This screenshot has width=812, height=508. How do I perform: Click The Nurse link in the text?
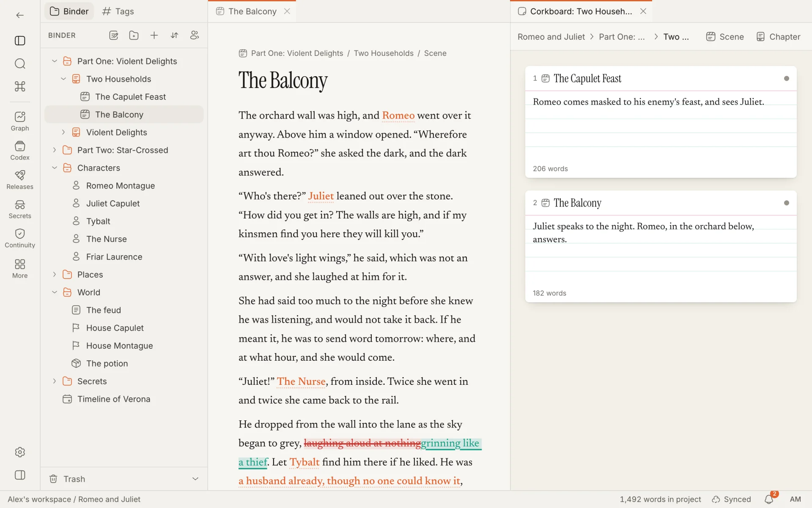coord(301,381)
